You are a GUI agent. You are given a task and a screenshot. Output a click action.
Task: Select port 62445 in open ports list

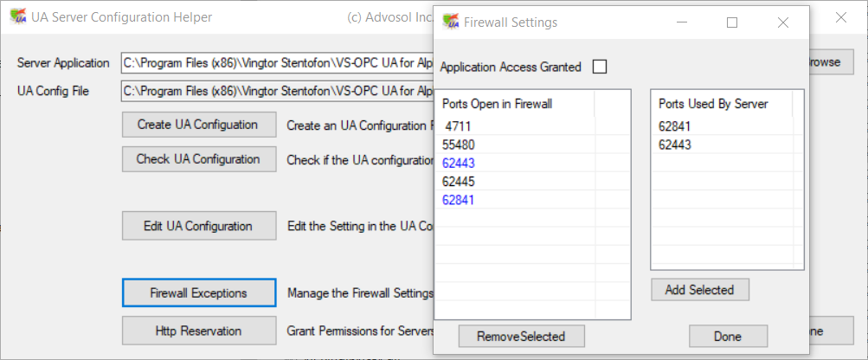[459, 182]
